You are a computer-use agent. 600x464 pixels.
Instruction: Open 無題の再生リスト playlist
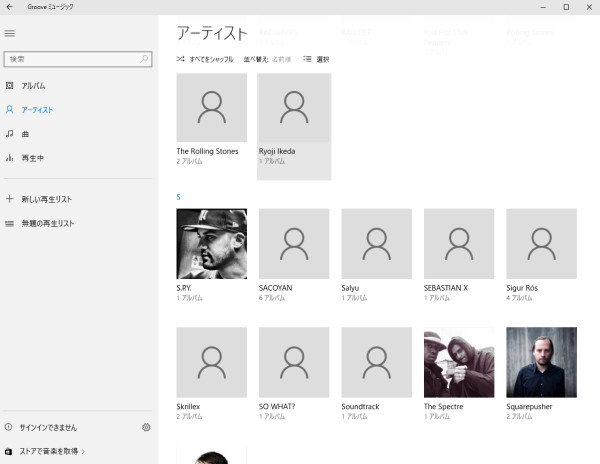click(47, 223)
